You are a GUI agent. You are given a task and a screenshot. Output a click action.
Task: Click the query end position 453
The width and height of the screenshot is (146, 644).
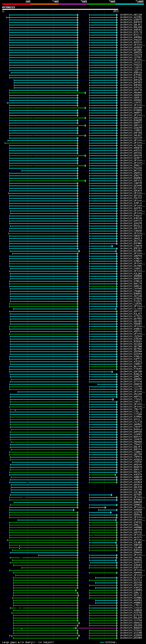tap(115, 11)
